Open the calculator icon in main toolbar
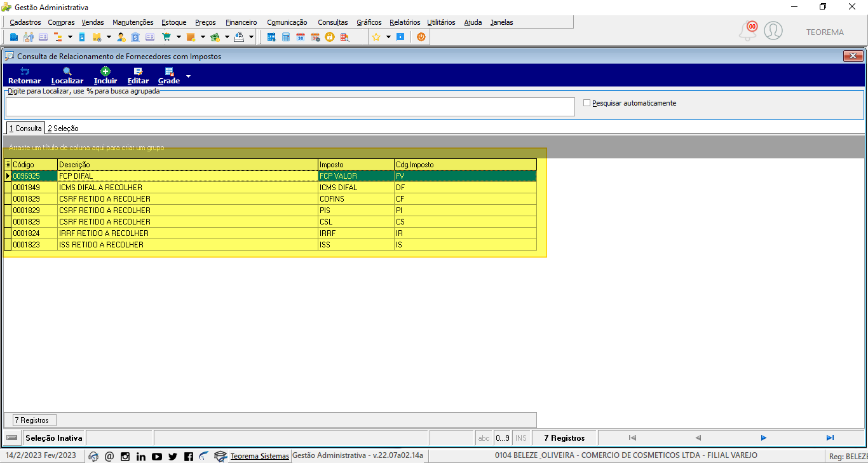This screenshot has height=463, width=868. (286, 37)
